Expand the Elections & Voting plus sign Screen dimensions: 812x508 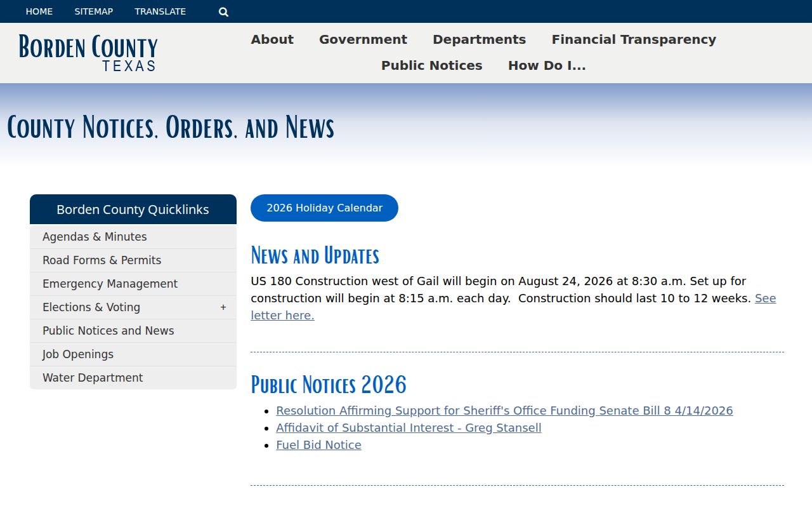(223, 307)
